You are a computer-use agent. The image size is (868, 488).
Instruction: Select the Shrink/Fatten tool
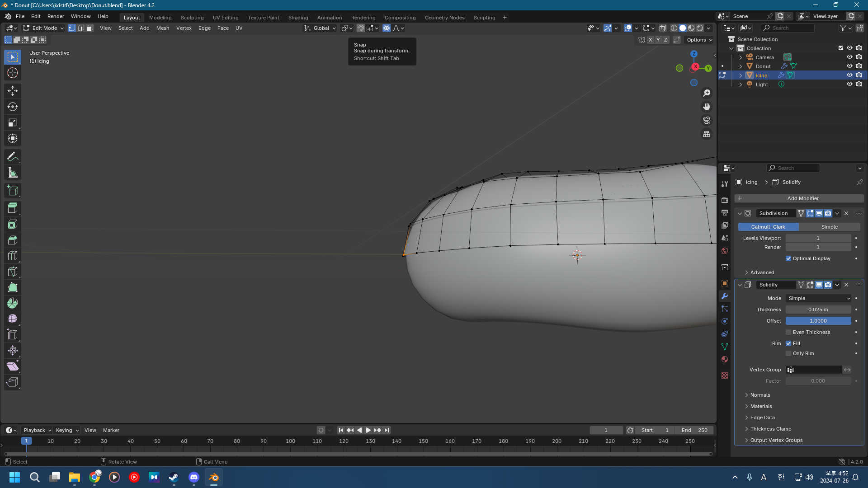[13, 351]
